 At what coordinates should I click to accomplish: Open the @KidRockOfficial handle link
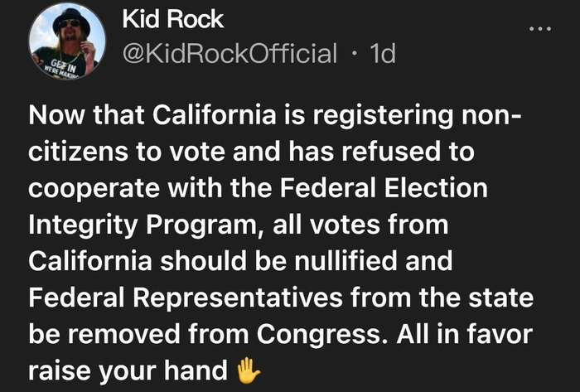tap(230, 55)
